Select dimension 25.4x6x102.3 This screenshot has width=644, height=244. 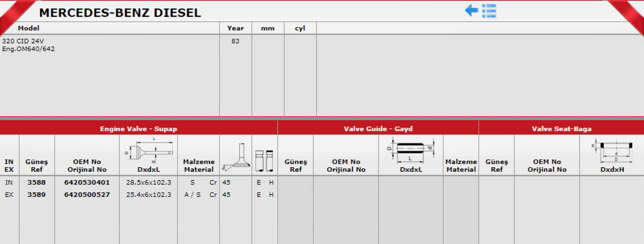tap(149, 195)
